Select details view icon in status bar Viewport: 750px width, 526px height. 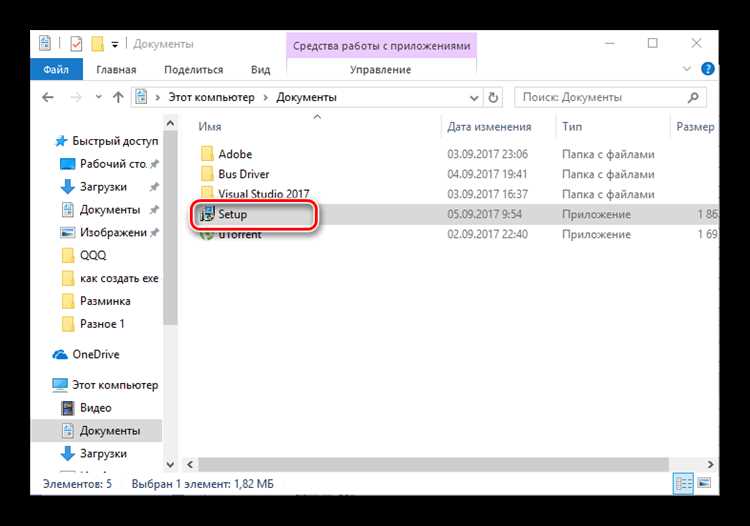[683, 483]
